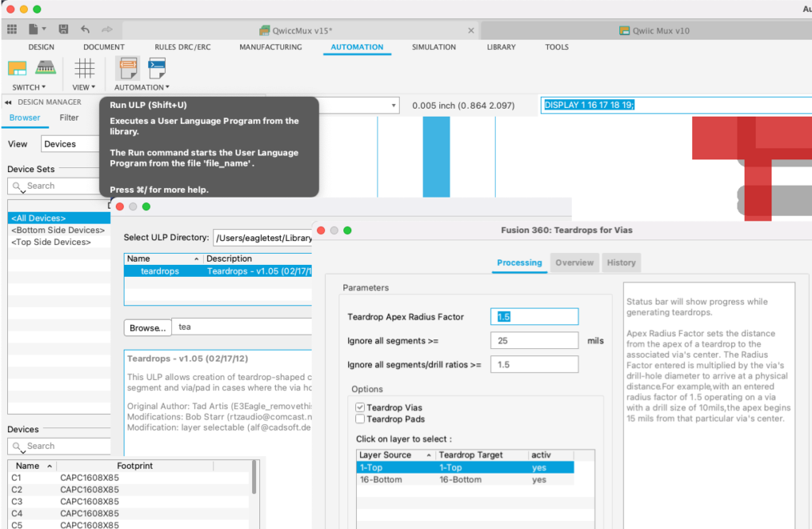Image resolution: width=812 pixels, height=529 pixels.
Task: Open the File icon dropdown arrow
Action: click(x=44, y=29)
